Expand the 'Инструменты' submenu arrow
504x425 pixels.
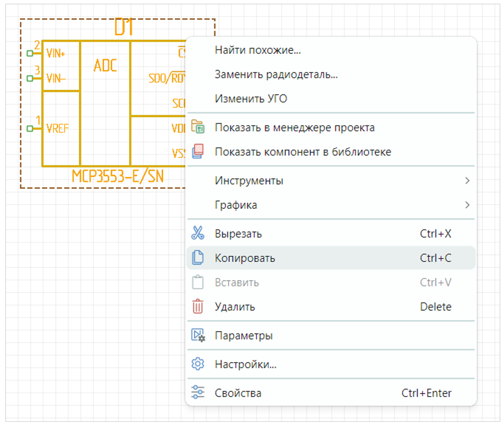pyautogui.click(x=468, y=180)
